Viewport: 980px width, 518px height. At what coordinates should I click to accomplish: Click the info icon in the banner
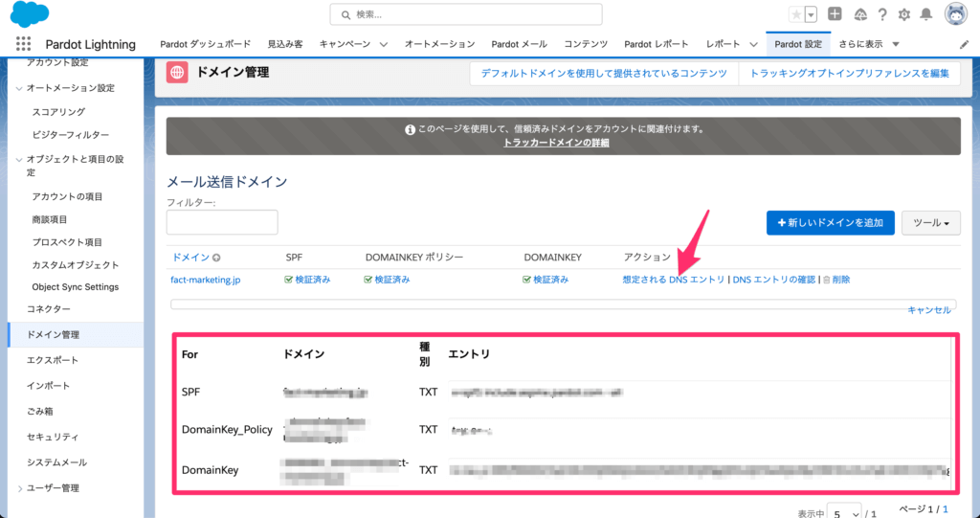[410, 129]
